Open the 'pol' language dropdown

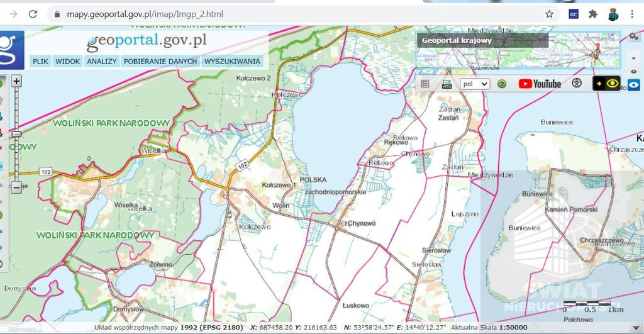(x=475, y=84)
